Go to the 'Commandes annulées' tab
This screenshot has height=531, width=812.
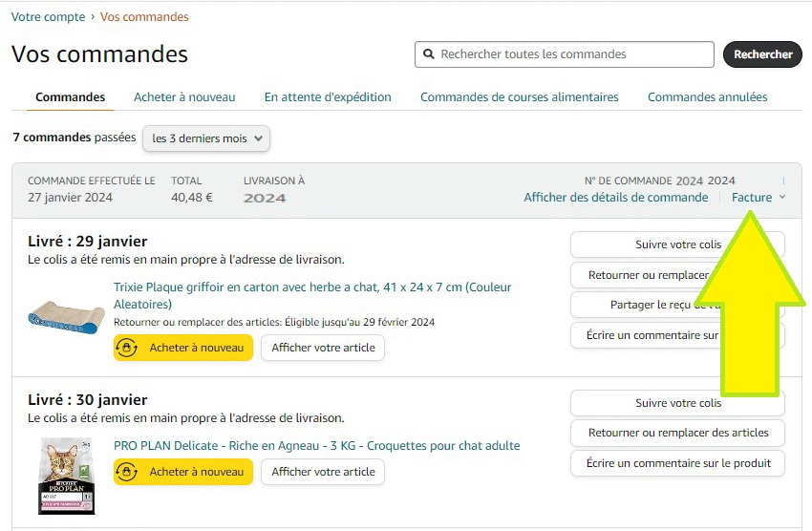[x=707, y=96]
